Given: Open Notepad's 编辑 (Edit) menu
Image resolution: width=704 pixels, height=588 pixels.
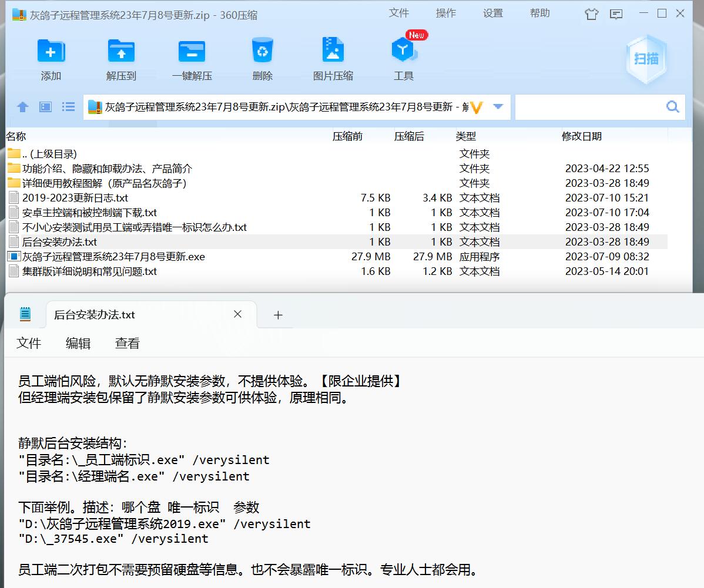Looking at the screenshot, I should point(78,344).
